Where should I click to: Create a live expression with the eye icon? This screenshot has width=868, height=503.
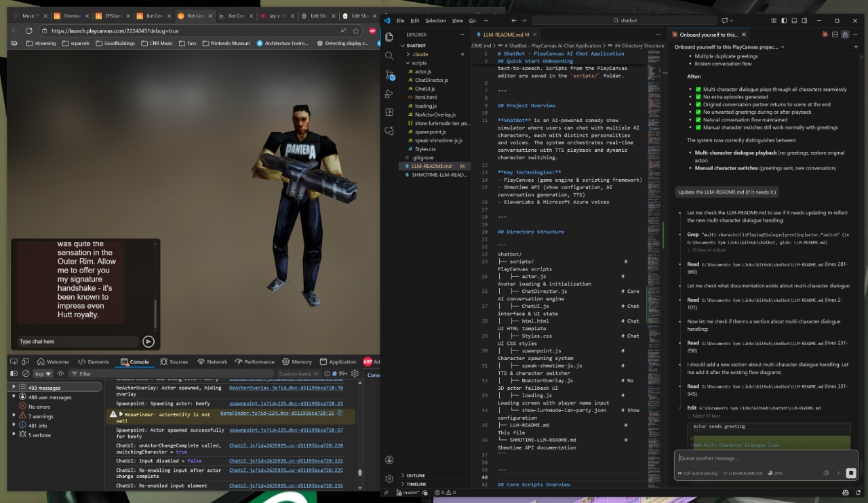click(60, 374)
